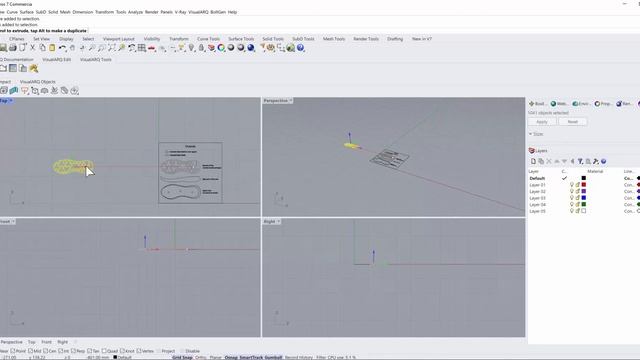Click the purple color swatch of Layer 02
The width and height of the screenshot is (640, 360).
click(x=584, y=191)
